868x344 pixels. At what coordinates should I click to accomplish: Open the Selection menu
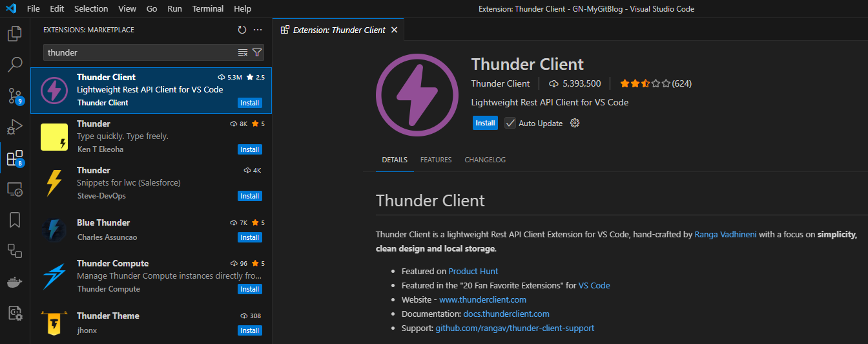tap(91, 8)
